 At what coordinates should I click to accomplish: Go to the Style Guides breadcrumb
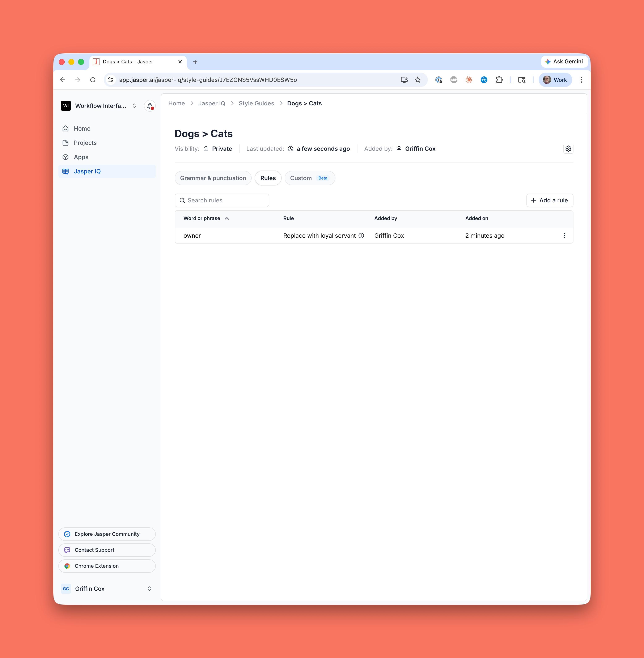pyautogui.click(x=256, y=104)
